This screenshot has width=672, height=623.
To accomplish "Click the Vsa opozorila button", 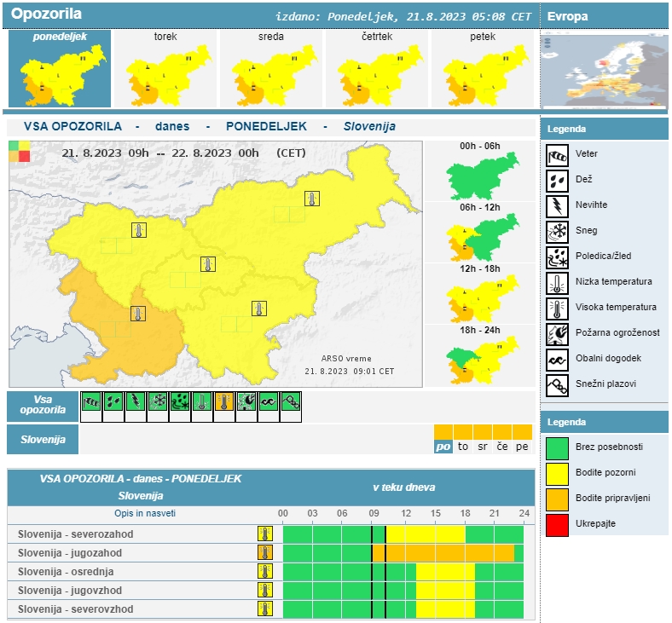I will [43, 406].
